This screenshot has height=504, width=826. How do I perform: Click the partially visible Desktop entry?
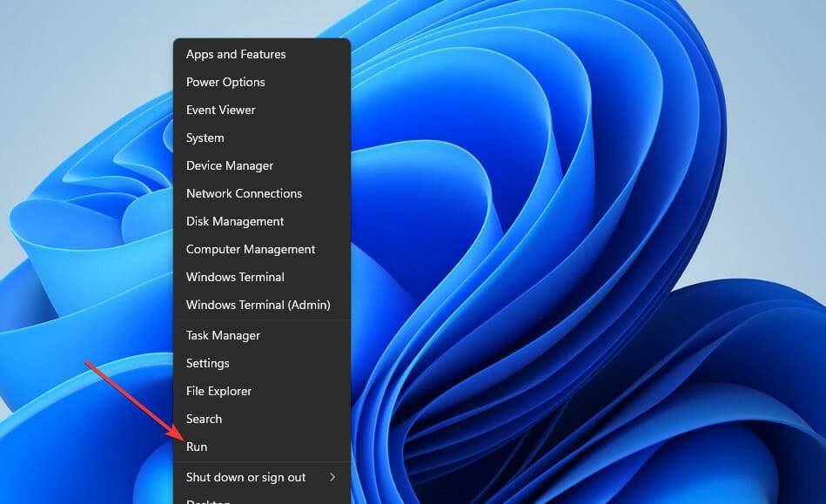point(209,501)
